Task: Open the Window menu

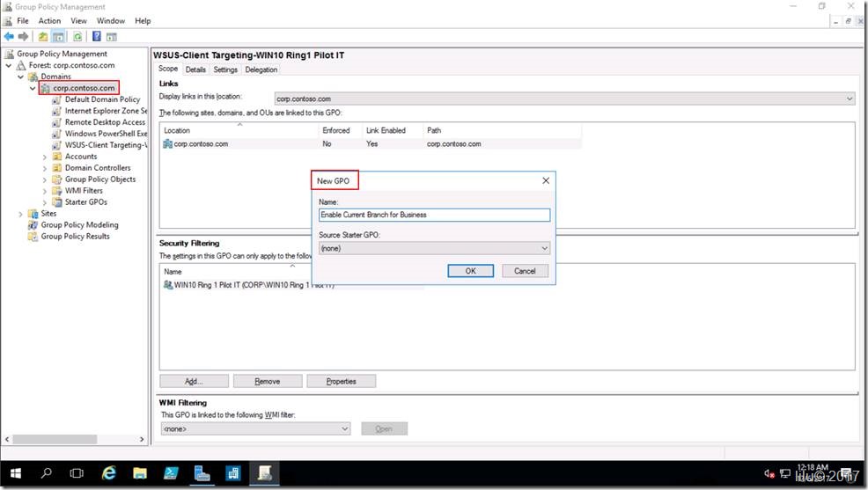Action: coord(111,20)
